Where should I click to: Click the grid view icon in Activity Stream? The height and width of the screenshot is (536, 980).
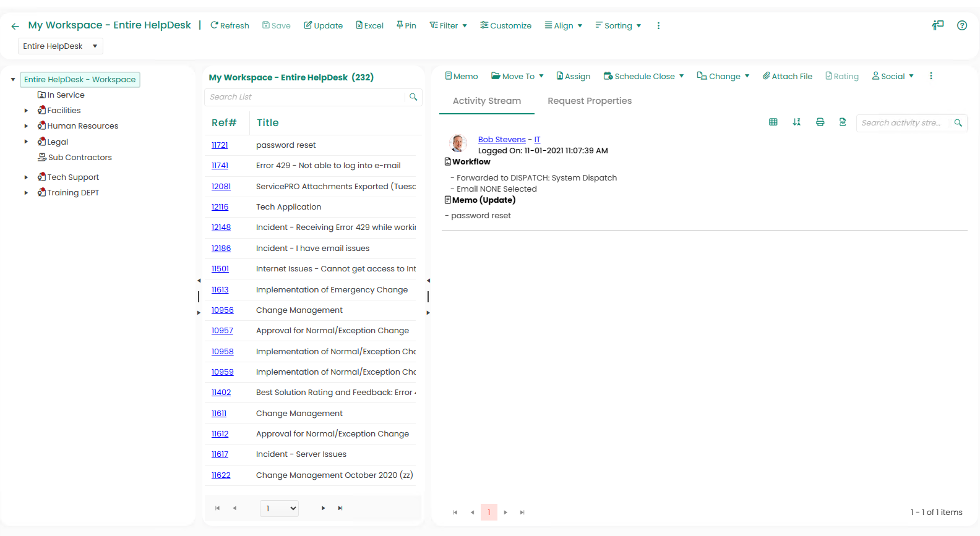click(x=773, y=122)
